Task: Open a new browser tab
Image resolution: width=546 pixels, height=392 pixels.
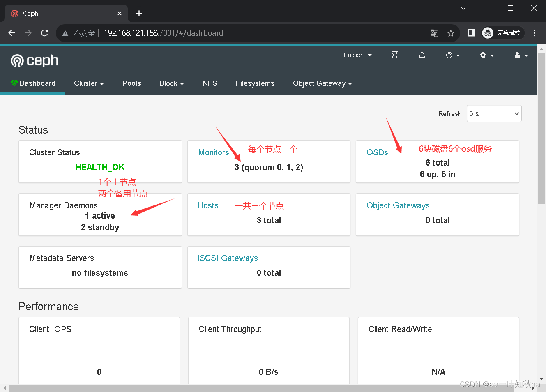Action: tap(139, 14)
